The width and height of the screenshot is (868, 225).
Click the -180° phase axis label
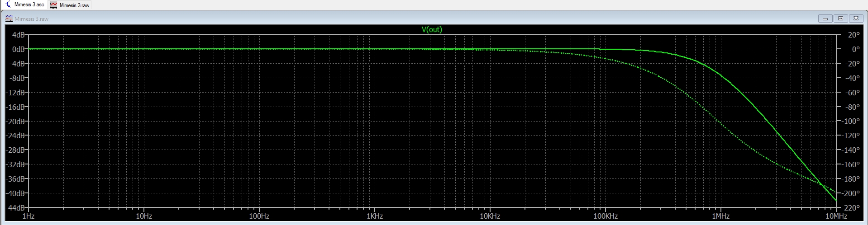pos(850,179)
